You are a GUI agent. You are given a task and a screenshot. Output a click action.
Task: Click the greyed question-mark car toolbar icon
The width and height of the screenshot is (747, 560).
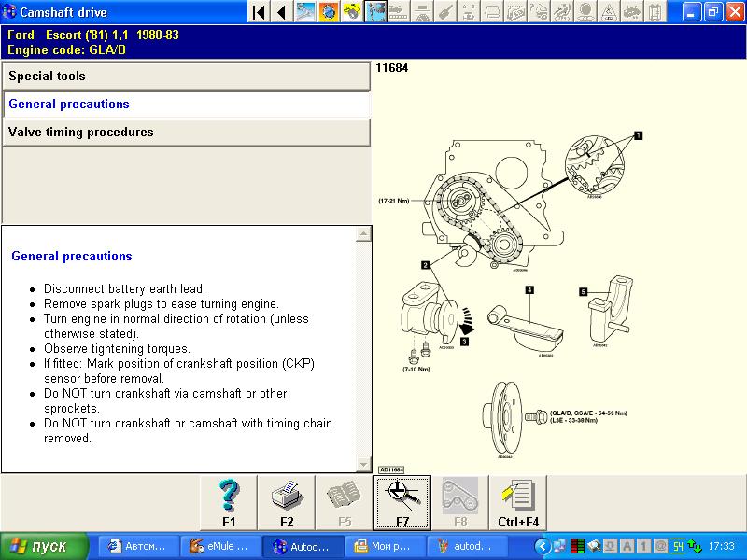point(539,12)
